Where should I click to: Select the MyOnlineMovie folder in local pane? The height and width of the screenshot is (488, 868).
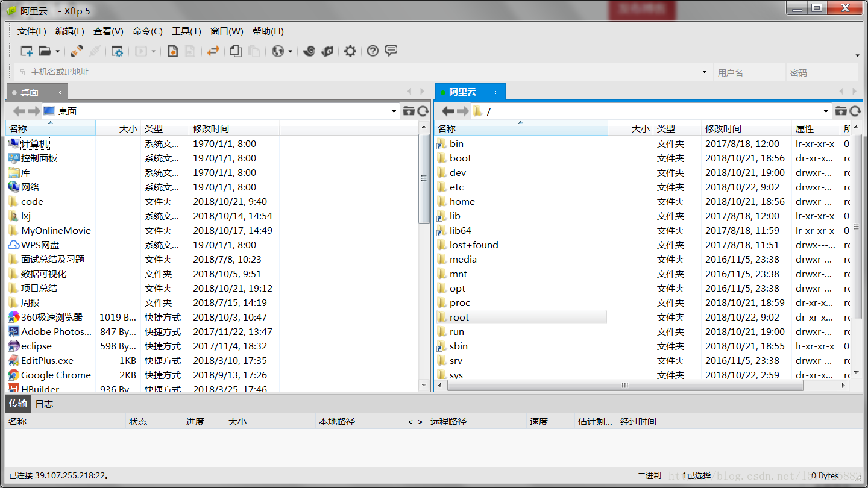pos(56,230)
